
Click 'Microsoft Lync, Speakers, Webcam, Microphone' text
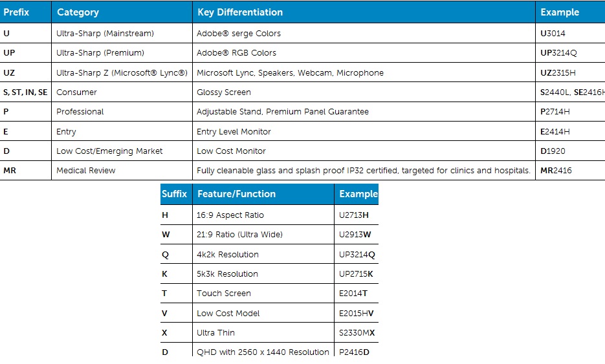tap(290, 73)
